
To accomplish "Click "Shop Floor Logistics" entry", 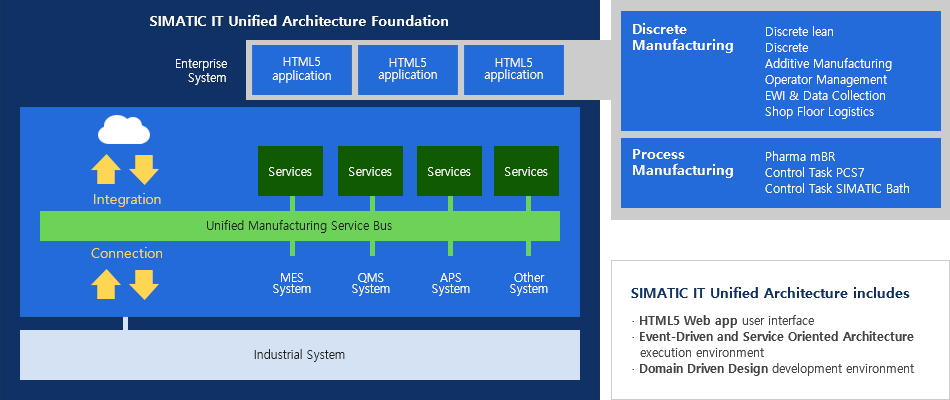I will point(820,112).
